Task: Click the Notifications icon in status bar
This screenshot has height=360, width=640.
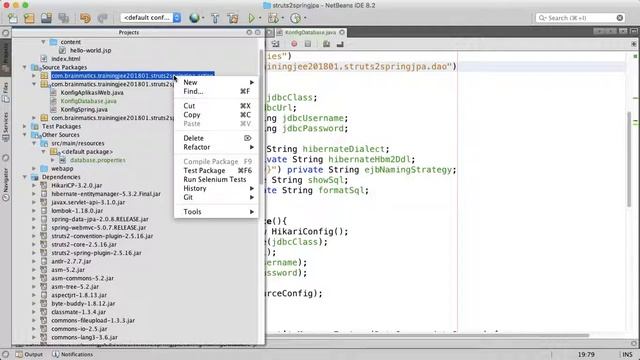Action: pyautogui.click(x=56, y=354)
